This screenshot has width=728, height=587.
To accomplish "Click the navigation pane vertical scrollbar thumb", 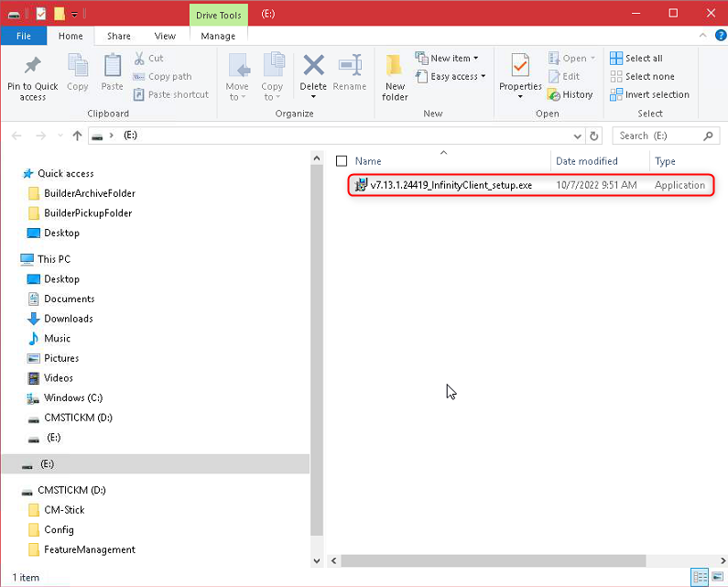I will [x=317, y=351].
